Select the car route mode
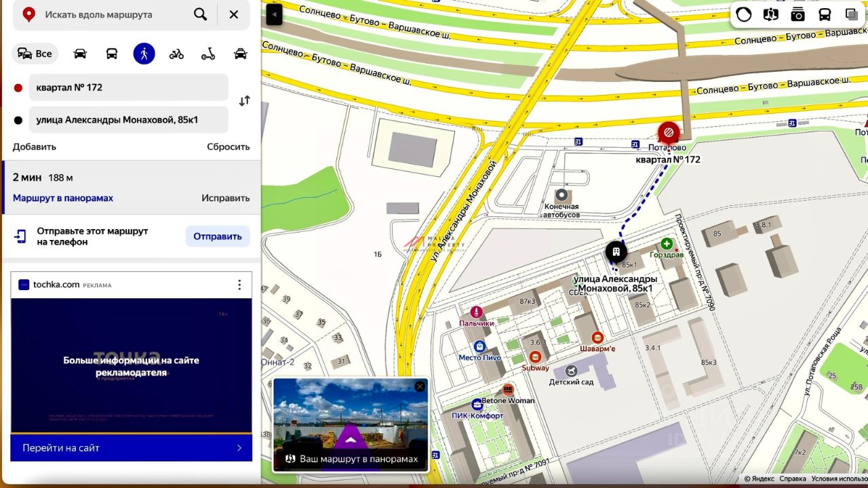The height and width of the screenshot is (488, 868). click(80, 54)
